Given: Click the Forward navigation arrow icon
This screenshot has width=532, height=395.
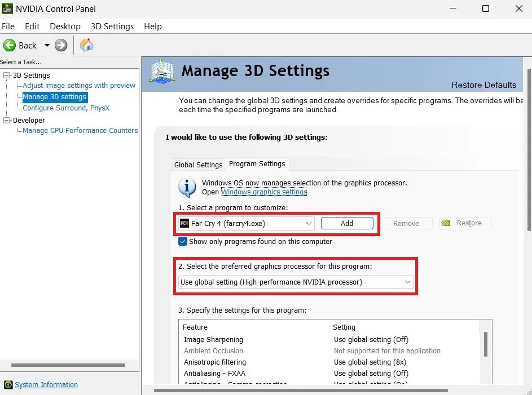Looking at the screenshot, I should click(60, 45).
